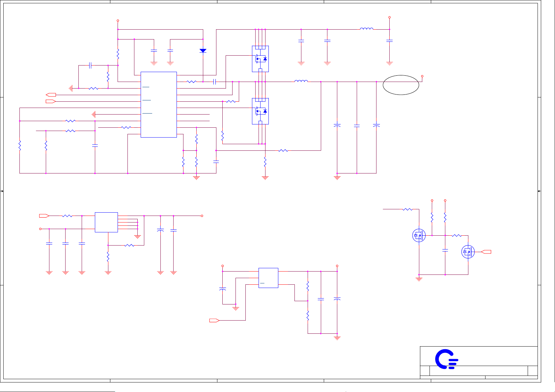The width and height of the screenshot is (555, 392).
Task: Select the inductor at the top right
Action: 366,29
